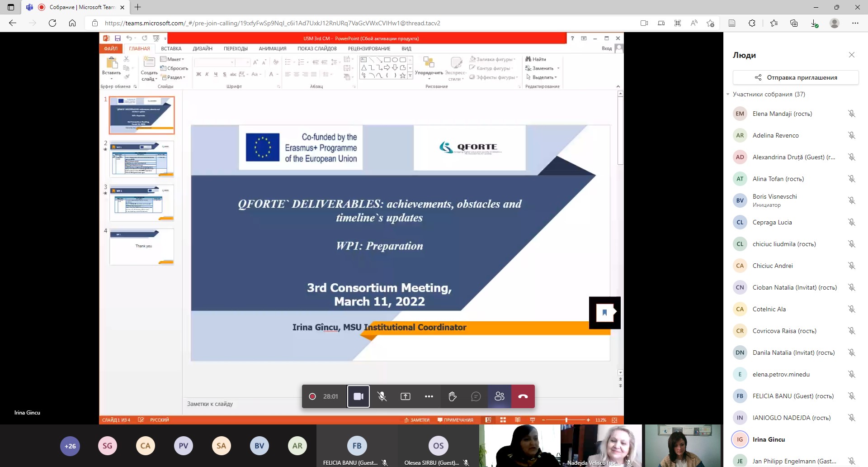
Task: Expand the +26 more participants bubble
Action: [70, 446]
